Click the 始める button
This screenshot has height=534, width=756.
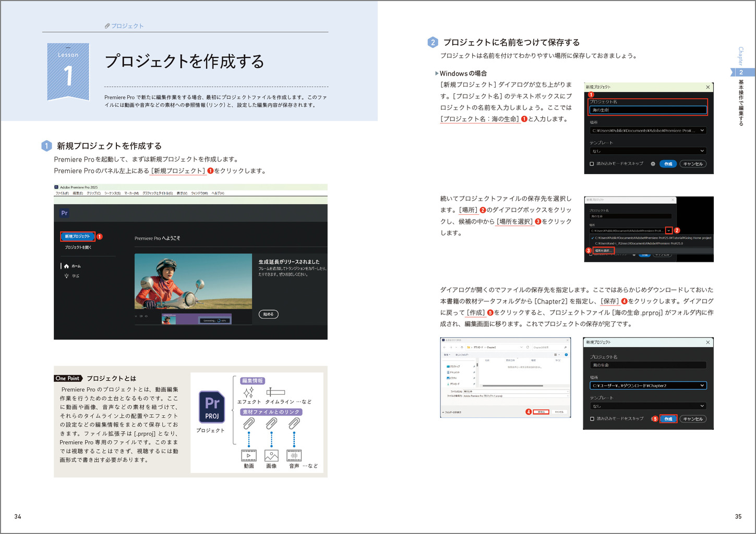click(x=268, y=314)
